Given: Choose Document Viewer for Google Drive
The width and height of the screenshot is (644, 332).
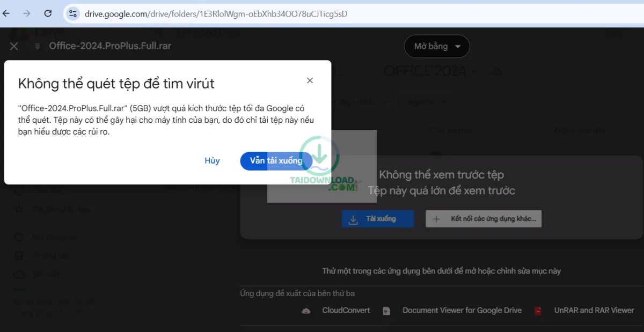Looking at the screenshot, I should point(462,310).
